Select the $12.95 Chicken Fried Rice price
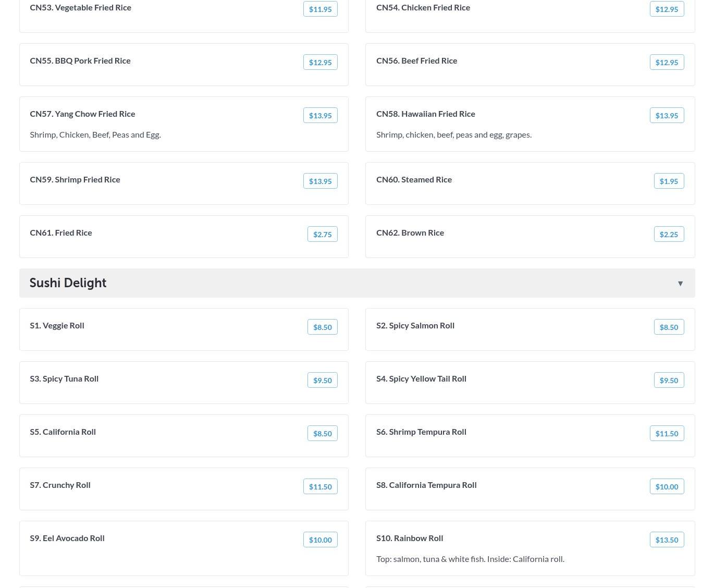The image size is (714, 588). [x=667, y=9]
